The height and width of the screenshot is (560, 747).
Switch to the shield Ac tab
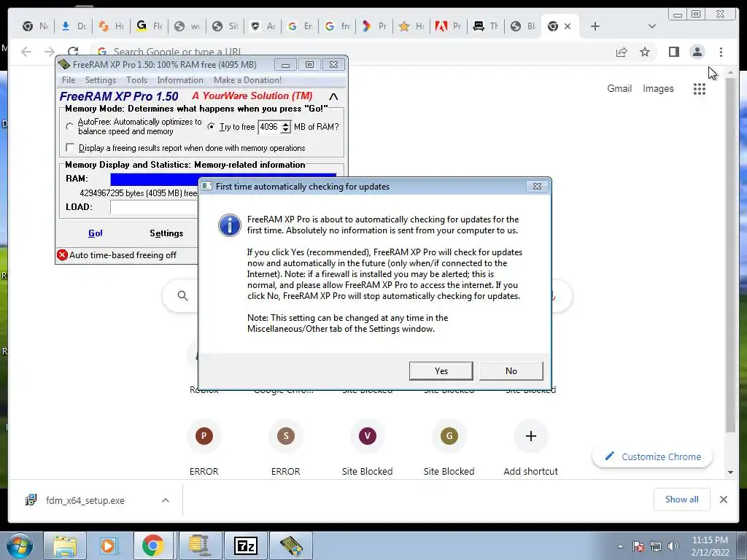point(263,26)
